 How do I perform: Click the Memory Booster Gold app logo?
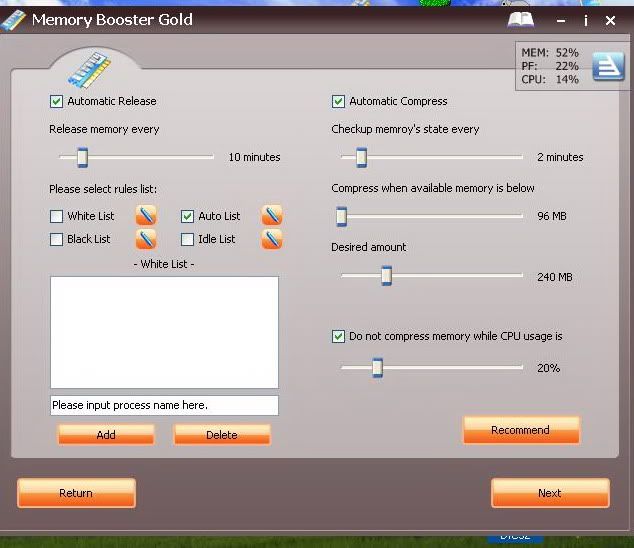click(x=13, y=20)
